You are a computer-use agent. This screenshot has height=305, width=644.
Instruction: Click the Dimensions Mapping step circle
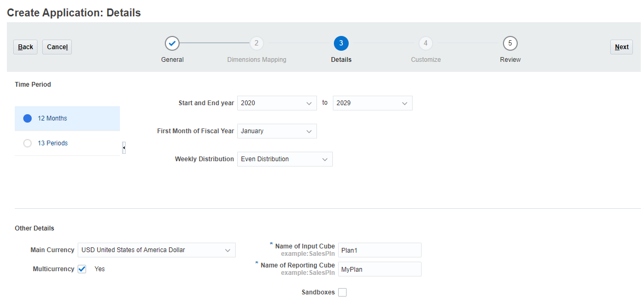256,43
